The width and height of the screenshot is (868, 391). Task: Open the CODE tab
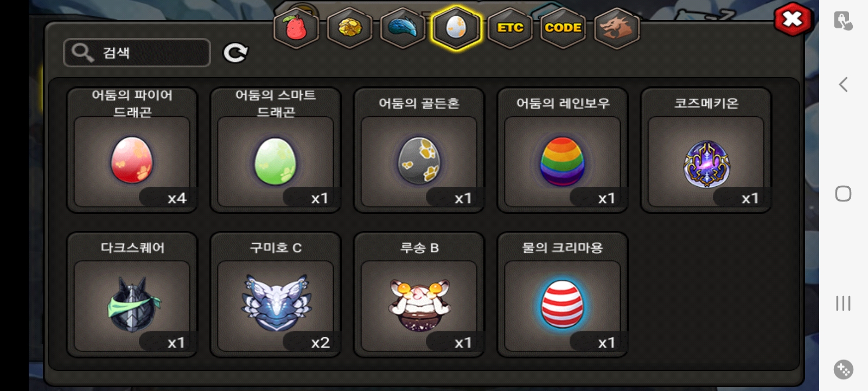click(x=563, y=28)
